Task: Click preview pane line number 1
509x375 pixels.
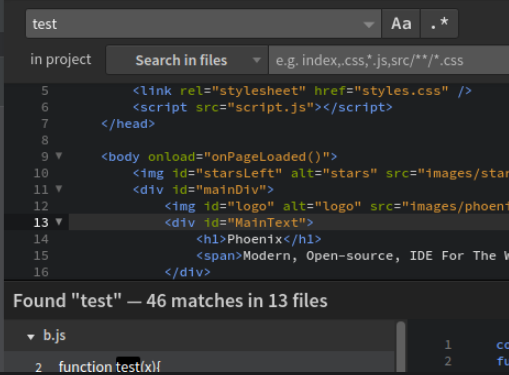Action: pyautogui.click(x=448, y=345)
